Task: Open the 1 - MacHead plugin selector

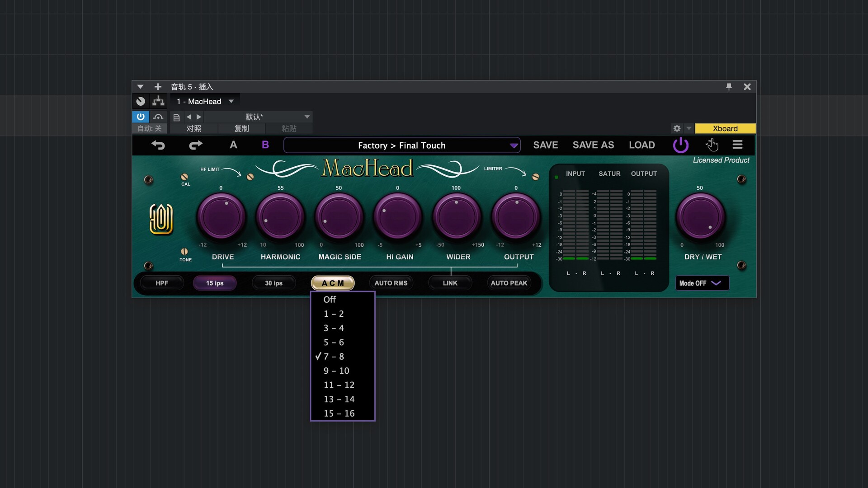Action: (205, 101)
